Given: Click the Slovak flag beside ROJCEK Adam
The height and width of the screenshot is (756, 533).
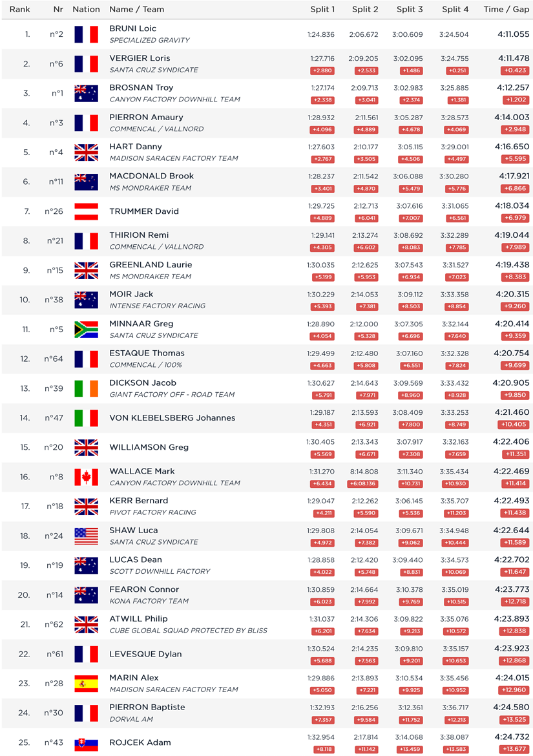Looking at the screenshot, I should [87, 743].
